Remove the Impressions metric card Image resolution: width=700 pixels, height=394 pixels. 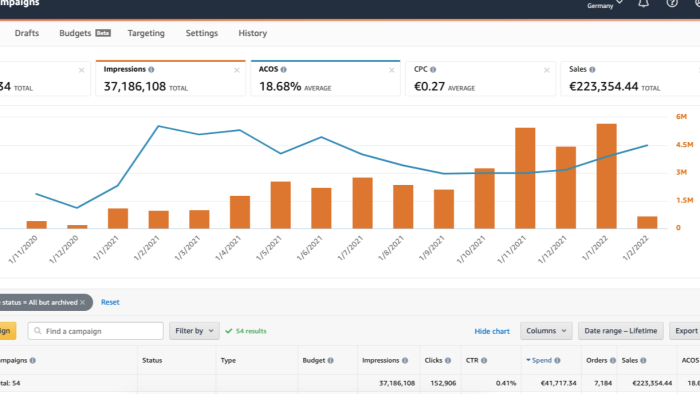pos(237,71)
